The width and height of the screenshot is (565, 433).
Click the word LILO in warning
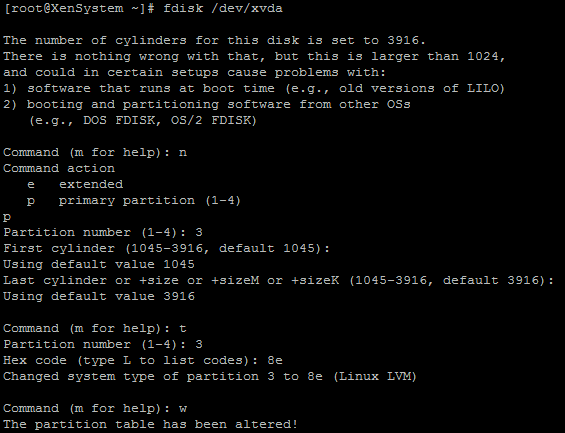(x=483, y=88)
